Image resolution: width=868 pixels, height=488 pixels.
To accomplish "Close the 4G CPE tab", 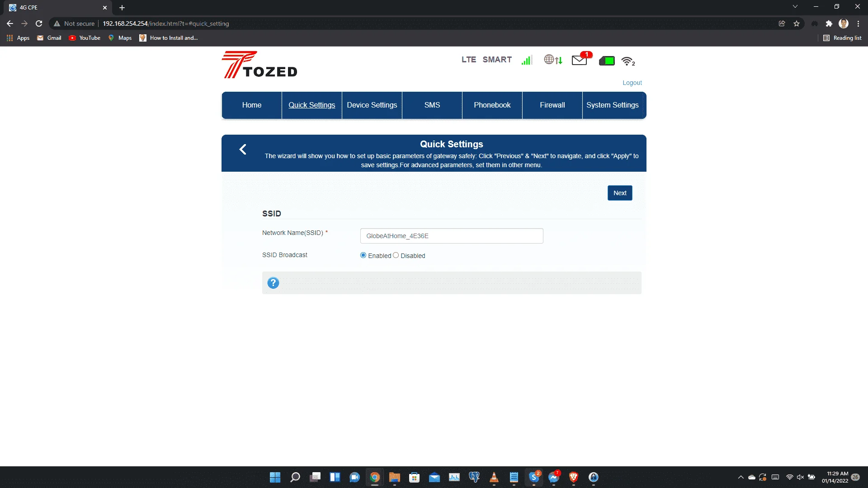I will (x=104, y=8).
